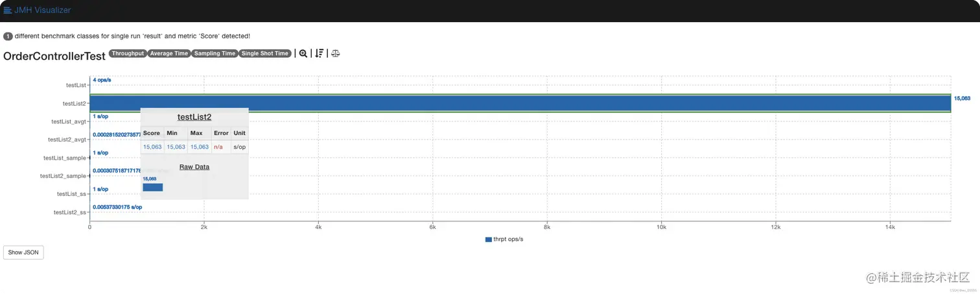Click the testList_avgt axis label

69,121
